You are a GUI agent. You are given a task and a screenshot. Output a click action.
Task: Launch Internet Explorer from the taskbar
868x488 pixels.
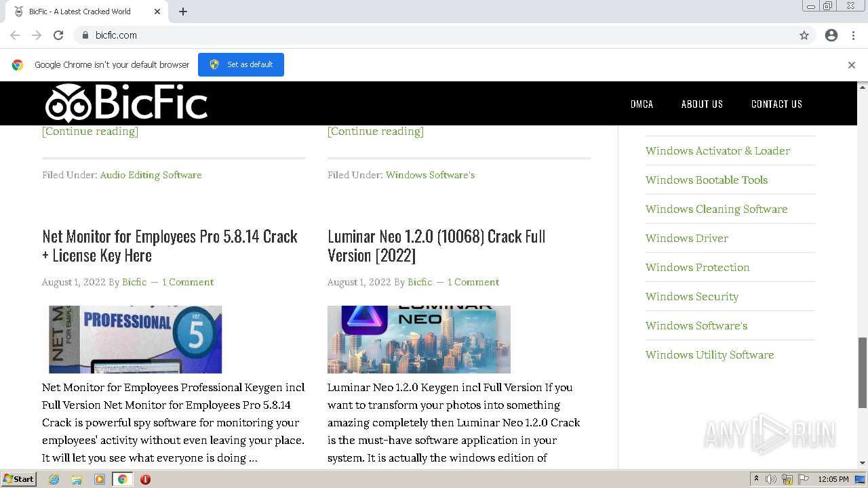(54, 479)
